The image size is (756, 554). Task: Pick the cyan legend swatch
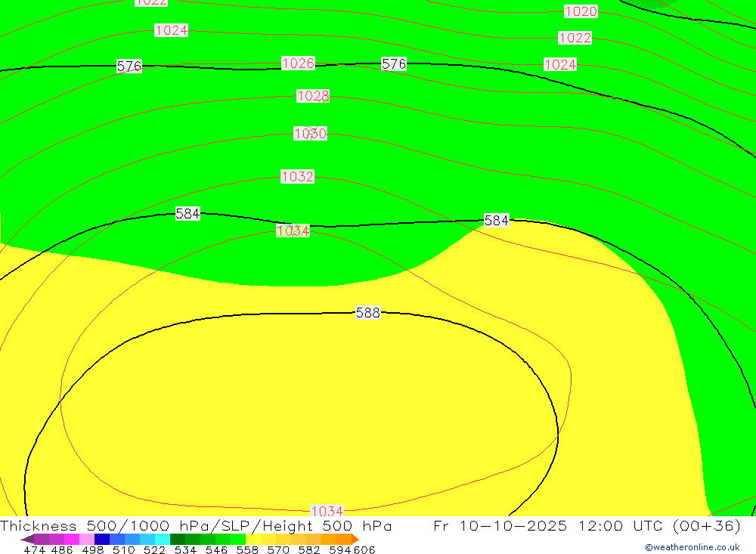(x=163, y=539)
